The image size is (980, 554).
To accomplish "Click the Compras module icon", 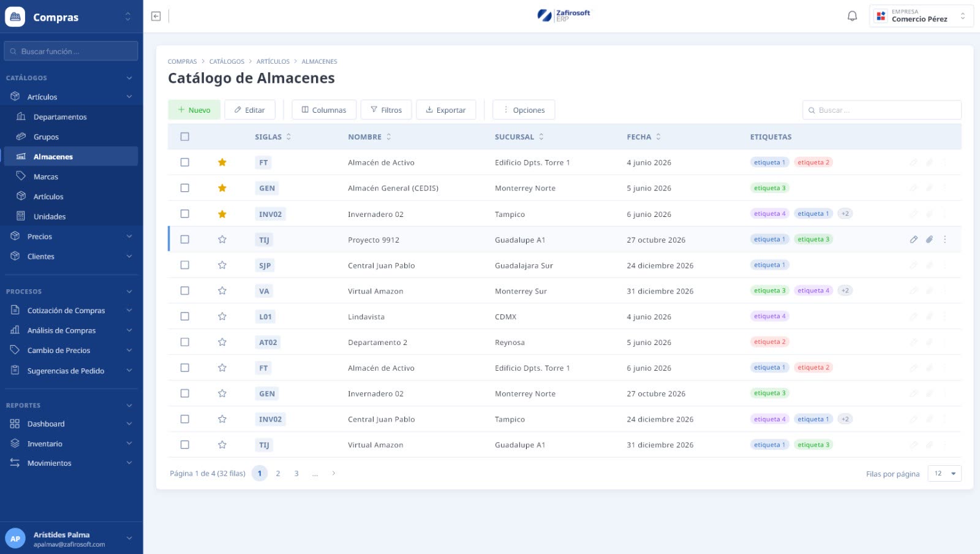I will pyautogui.click(x=15, y=17).
